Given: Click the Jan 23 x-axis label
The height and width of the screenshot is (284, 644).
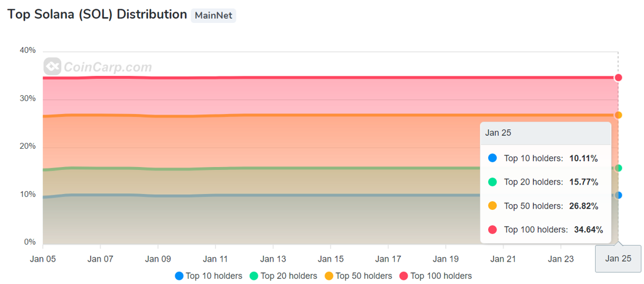Looking at the screenshot, I should pos(560,259).
